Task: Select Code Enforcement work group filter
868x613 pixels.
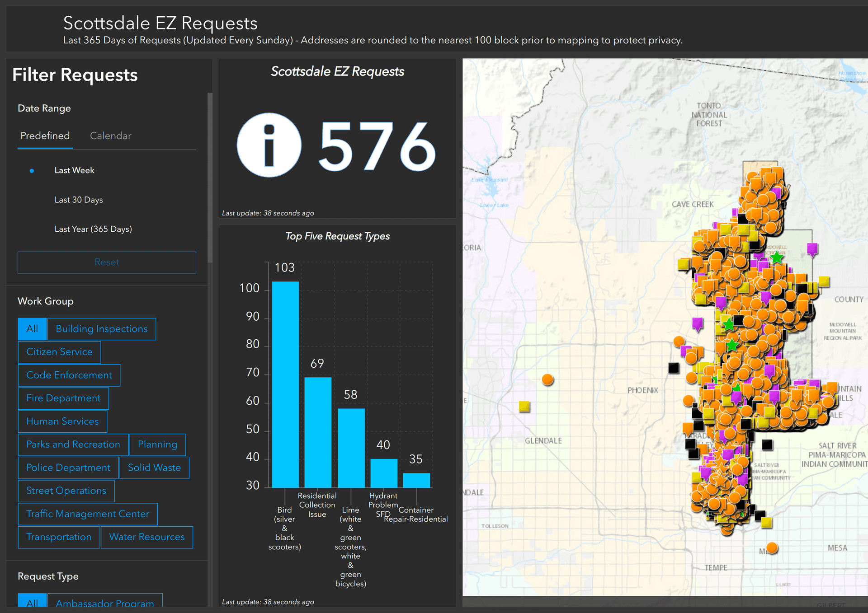Action: point(68,375)
